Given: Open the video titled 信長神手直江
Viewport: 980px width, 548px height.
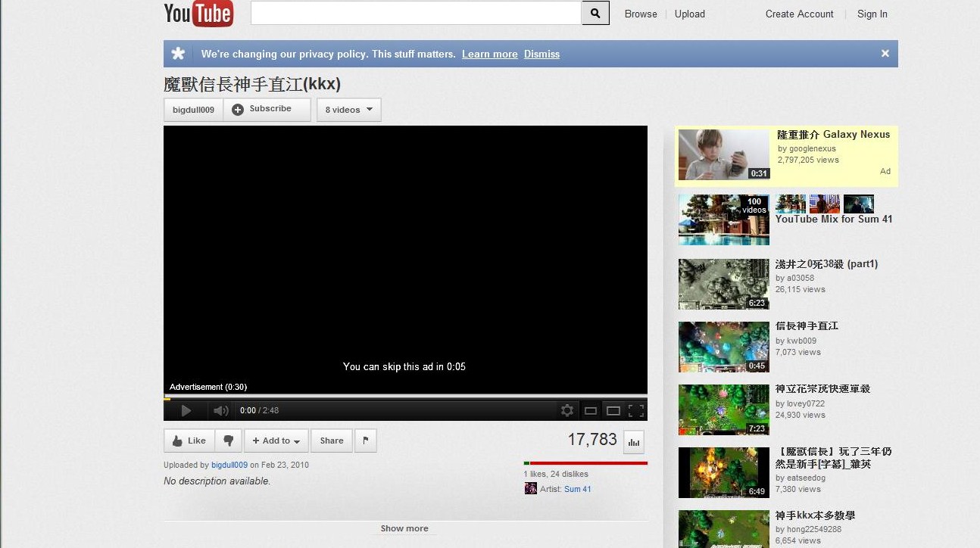Looking at the screenshot, I should point(807,326).
